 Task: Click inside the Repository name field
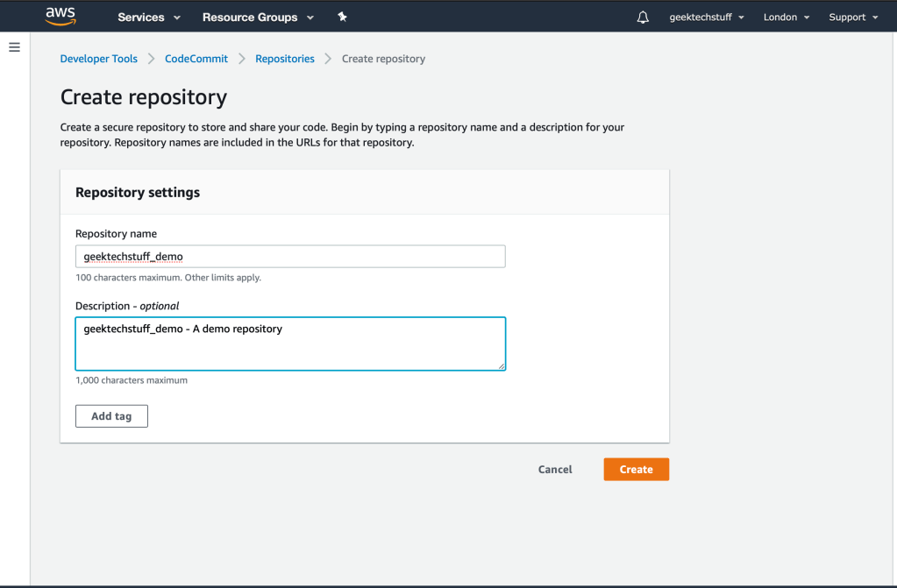click(x=289, y=256)
